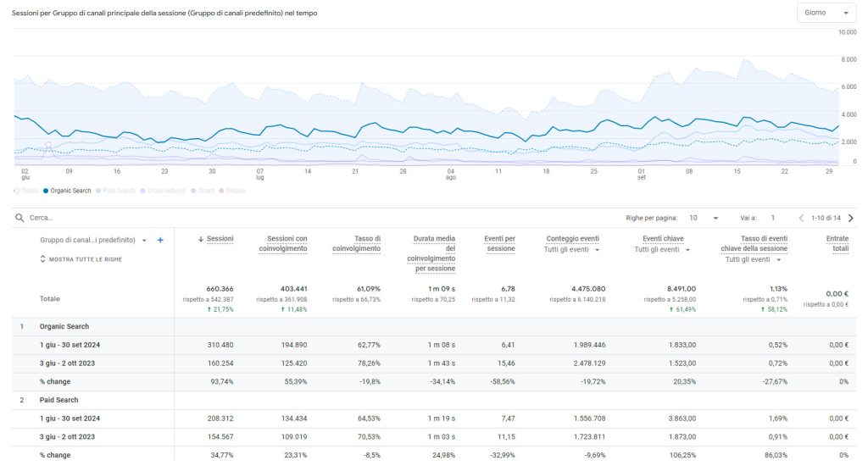Click the 106,25% key events change
The image size is (868, 466).
tap(684, 455)
